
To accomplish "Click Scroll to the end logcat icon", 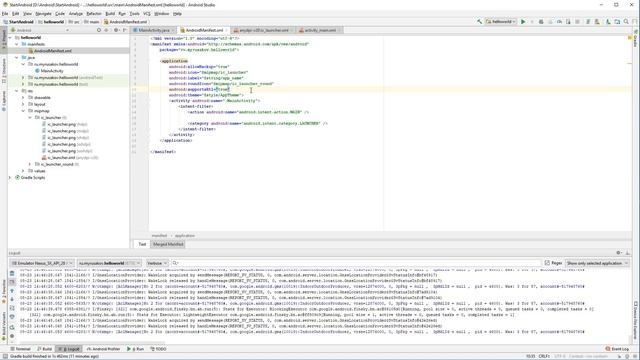I will click(x=12, y=282).
